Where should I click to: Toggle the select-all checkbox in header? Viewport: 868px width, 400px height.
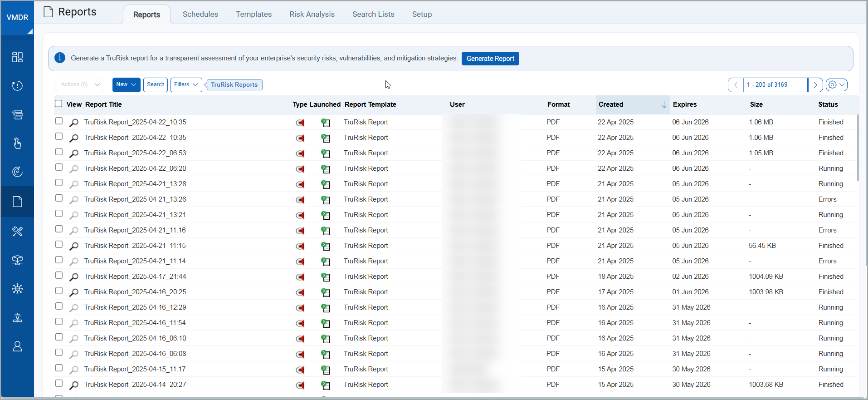coord(59,104)
